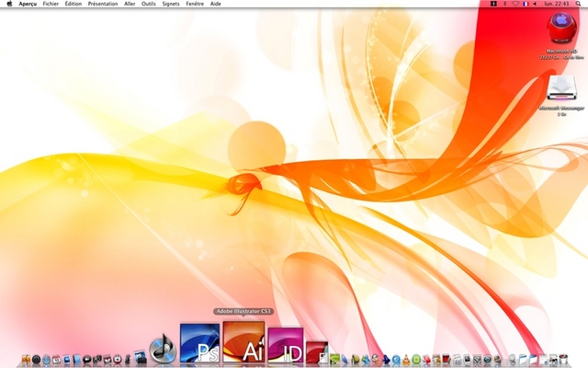
Task: Open the Fenêtre menu
Action: [x=195, y=4]
